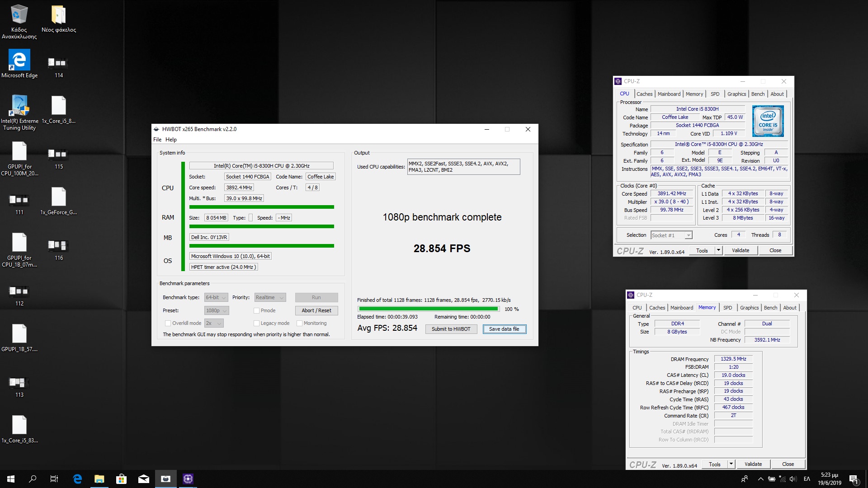Open File Explorer from the taskbar

(x=99, y=479)
